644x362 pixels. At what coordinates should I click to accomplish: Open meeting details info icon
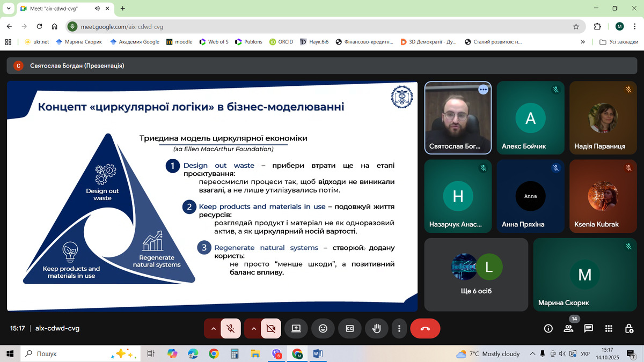[548, 328]
